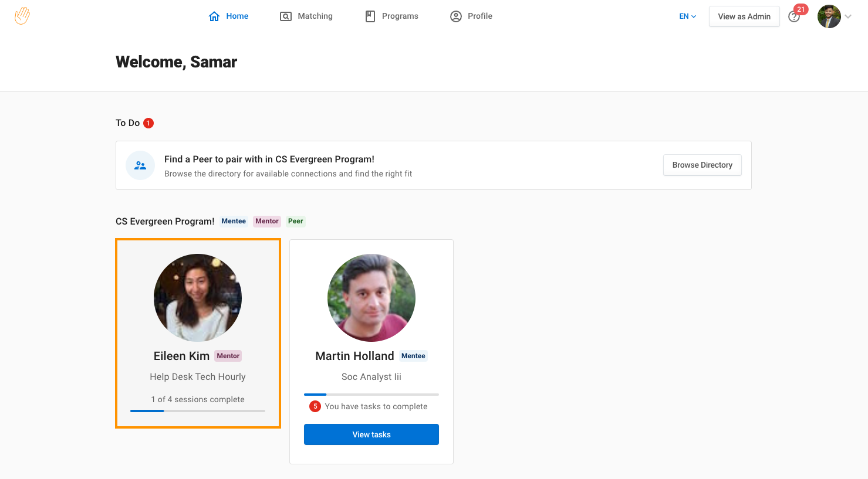Open the Profile tab
This screenshot has height=479, width=868.
(471, 16)
